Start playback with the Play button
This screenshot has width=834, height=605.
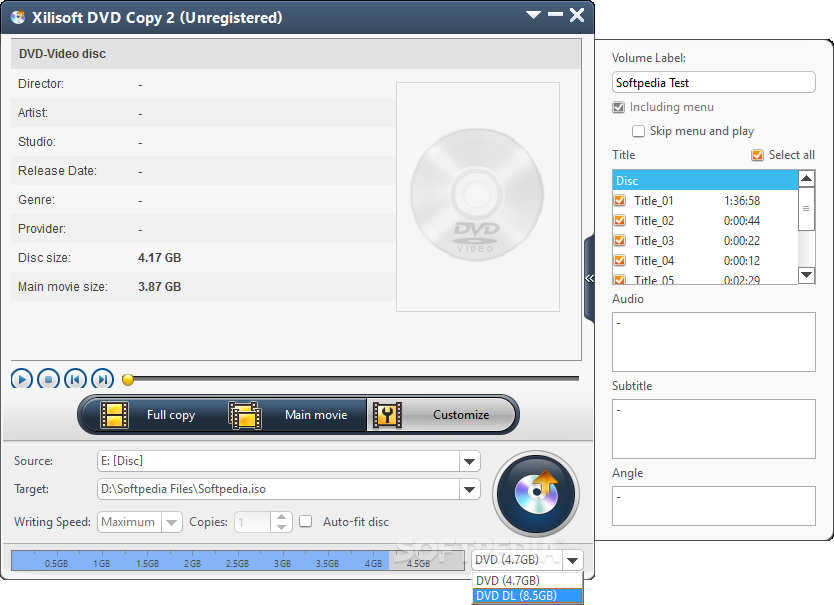tap(22, 379)
